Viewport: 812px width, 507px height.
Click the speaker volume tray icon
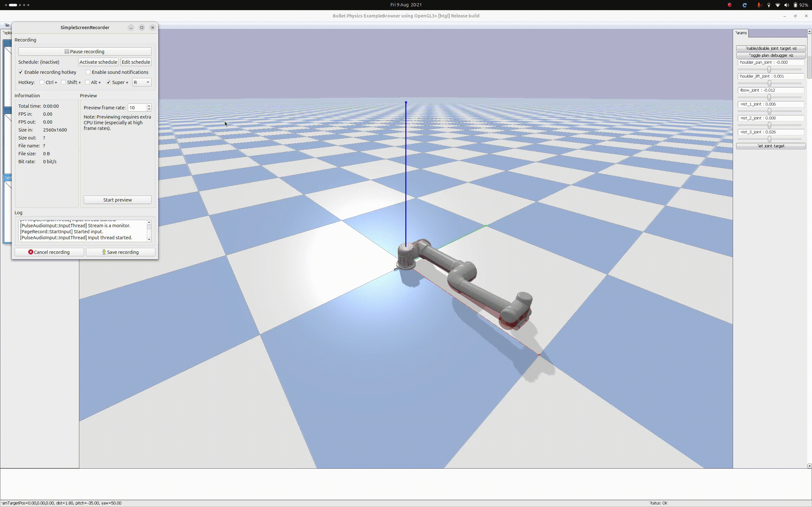pos(787,5)
